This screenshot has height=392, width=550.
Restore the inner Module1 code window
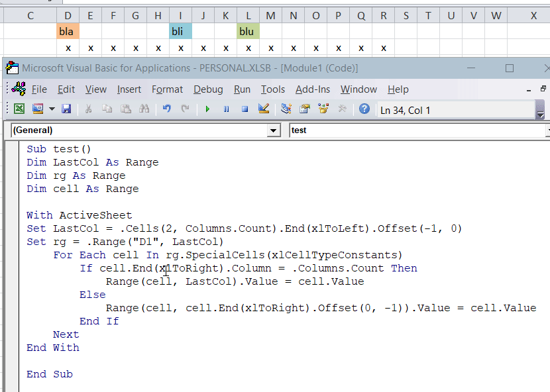[x=543, y=89]
